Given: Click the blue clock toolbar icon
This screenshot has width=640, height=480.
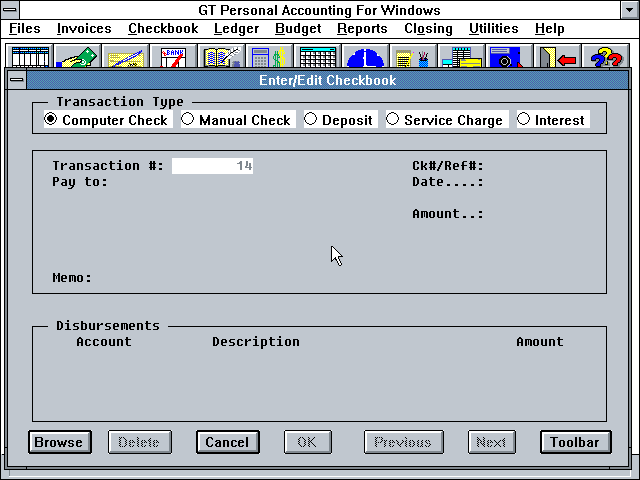Looking at the screenshot, I should [x=365, y=56].
